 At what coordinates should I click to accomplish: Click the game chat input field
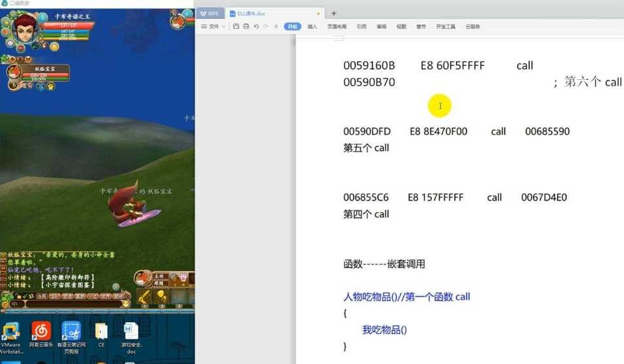[74, 304]
